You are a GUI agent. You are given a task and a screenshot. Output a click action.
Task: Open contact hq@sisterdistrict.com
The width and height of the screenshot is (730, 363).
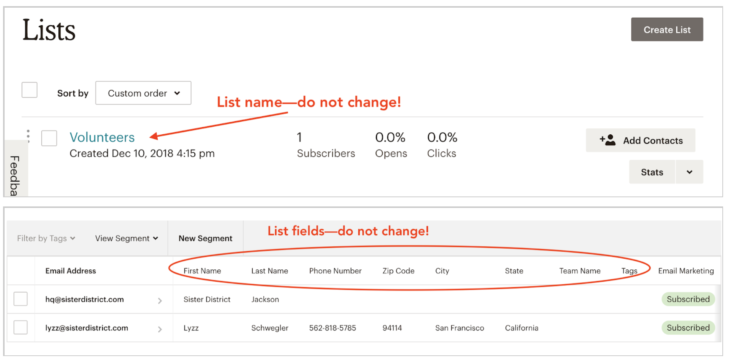click(x=84, y=299)
